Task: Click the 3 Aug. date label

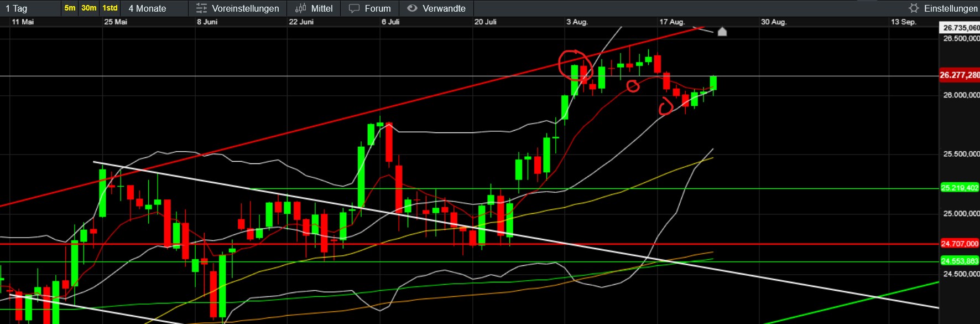Action: [577, 22]
